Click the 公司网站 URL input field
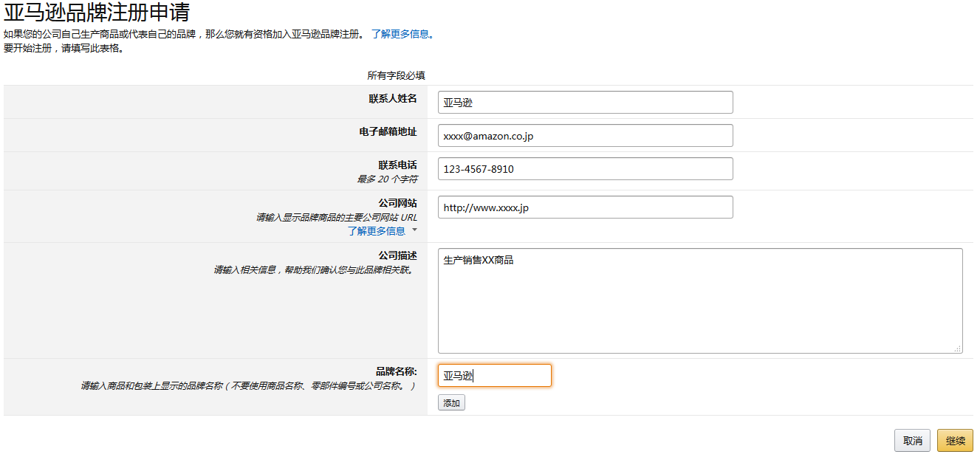The image size is (980, 457). (x=585, y=207)
